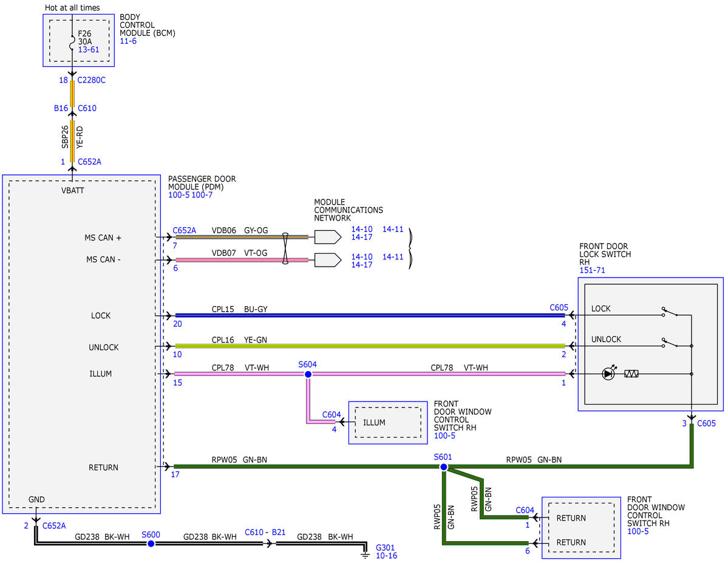Click the C610 - B21 connector label
Image resolution: width=728 pixels, height=563 pixels.
click(x=265, y=533)
